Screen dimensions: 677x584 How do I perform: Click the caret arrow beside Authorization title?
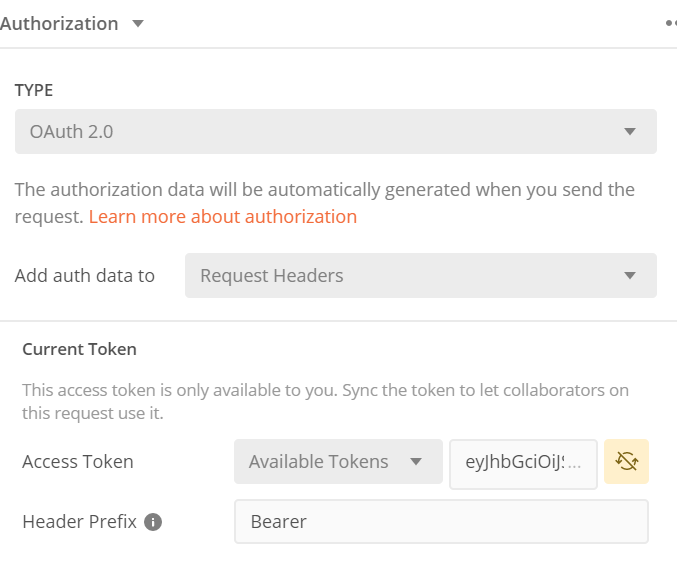[138, 23]
